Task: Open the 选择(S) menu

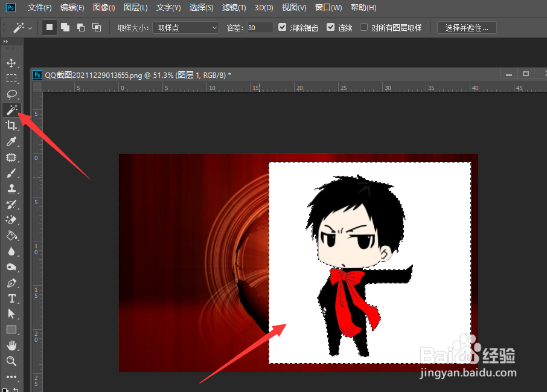Action: pyautogui.click(x=201, y=7)
